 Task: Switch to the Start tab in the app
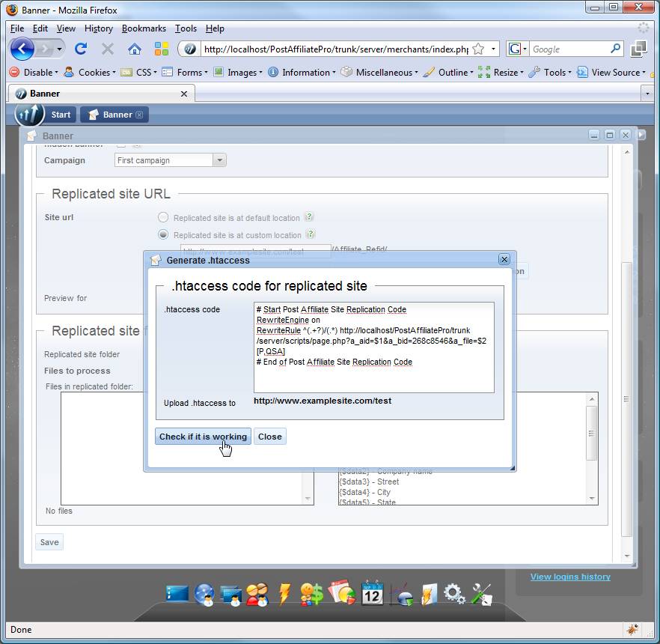click(61, 115)
